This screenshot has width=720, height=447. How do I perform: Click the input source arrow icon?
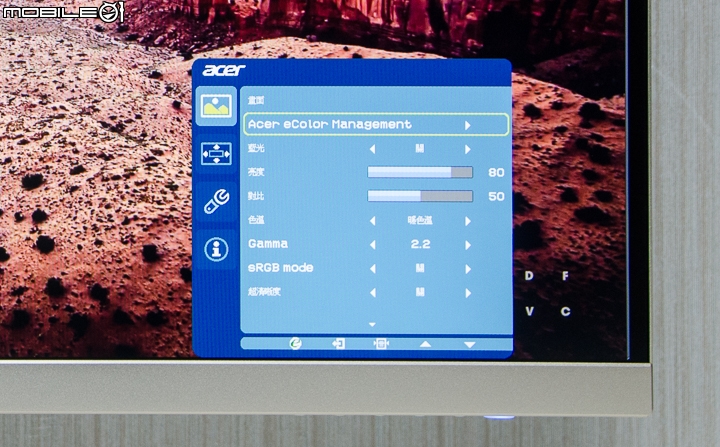[338, 344]
